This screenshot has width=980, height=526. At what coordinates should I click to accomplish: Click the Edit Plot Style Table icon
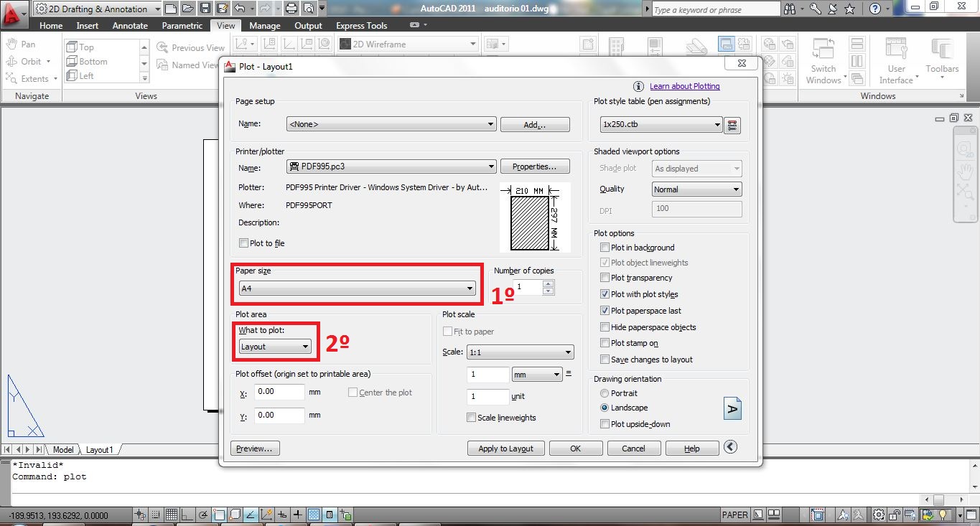pos(733,124)
